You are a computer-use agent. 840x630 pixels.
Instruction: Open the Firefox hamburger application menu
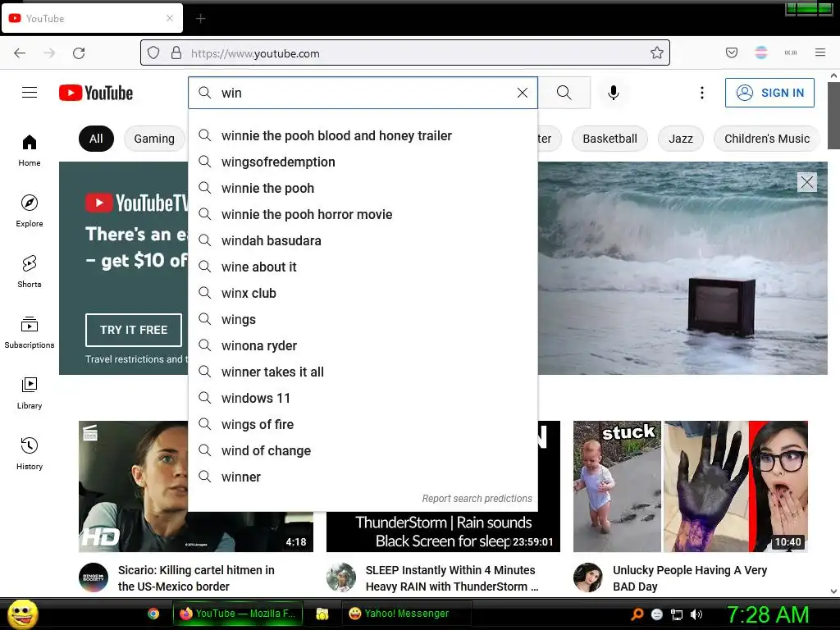(820, 52)
